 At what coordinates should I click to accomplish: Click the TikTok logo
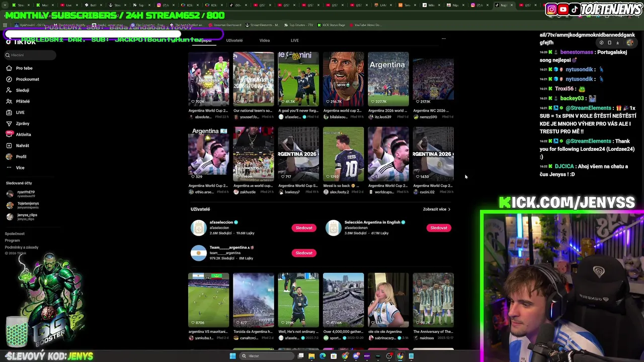tap(21, 42)
